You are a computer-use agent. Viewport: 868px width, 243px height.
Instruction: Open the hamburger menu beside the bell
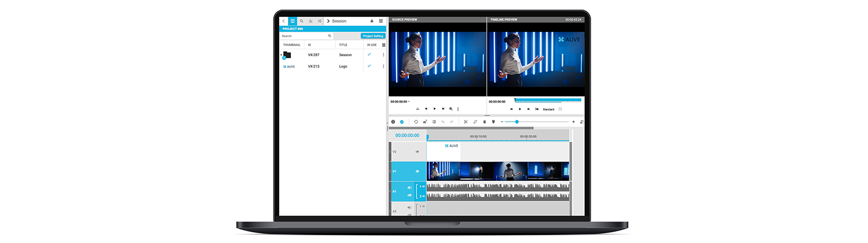(381, 21)
